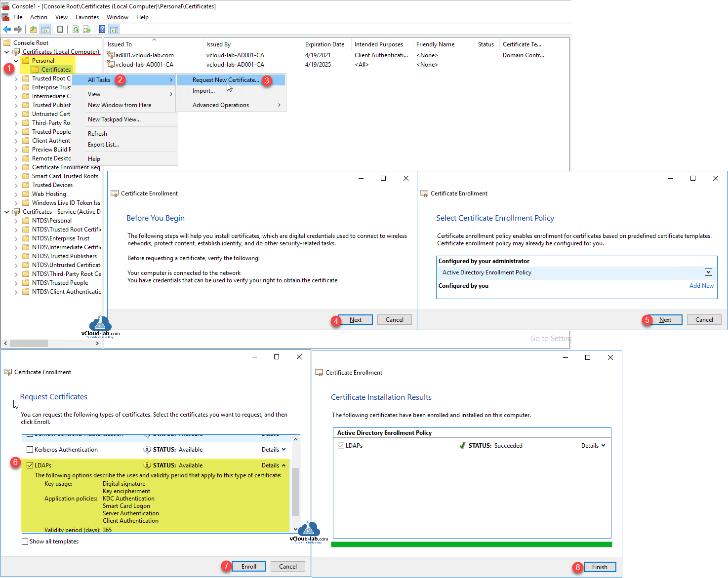The image size is (728, 578).
Task: Collapse the Certificates (Local Computer) tree node
Action: (x=6, y=52)
